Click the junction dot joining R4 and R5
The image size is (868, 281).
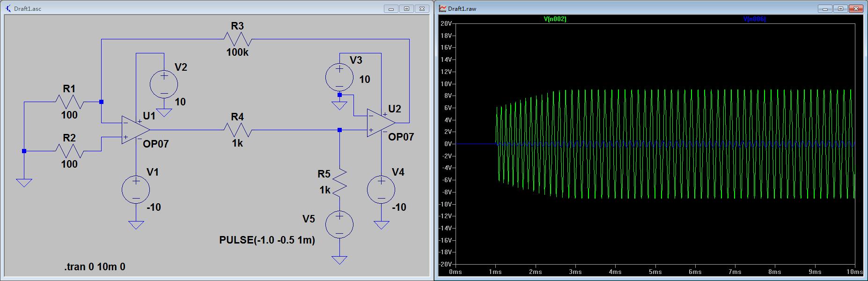pos(339,130)
